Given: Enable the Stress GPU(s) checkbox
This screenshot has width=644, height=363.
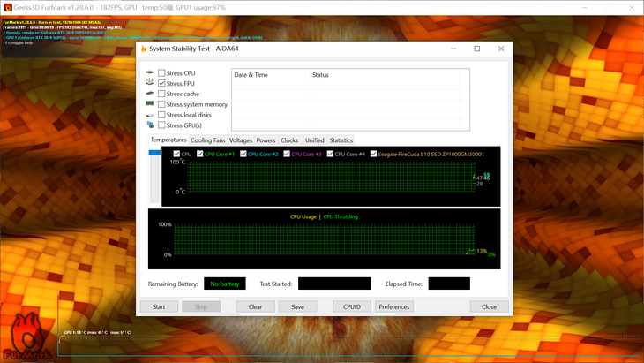Looking at the screenshot, I should 161,125.
